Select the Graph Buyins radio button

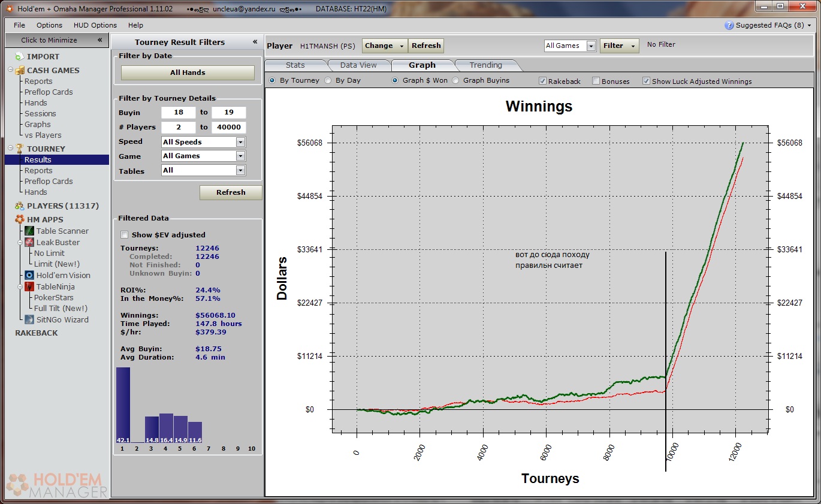[x=455, y=80]
